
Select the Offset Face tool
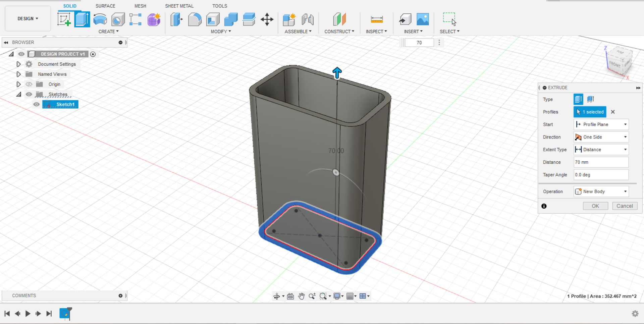click(x=249, y=19)
